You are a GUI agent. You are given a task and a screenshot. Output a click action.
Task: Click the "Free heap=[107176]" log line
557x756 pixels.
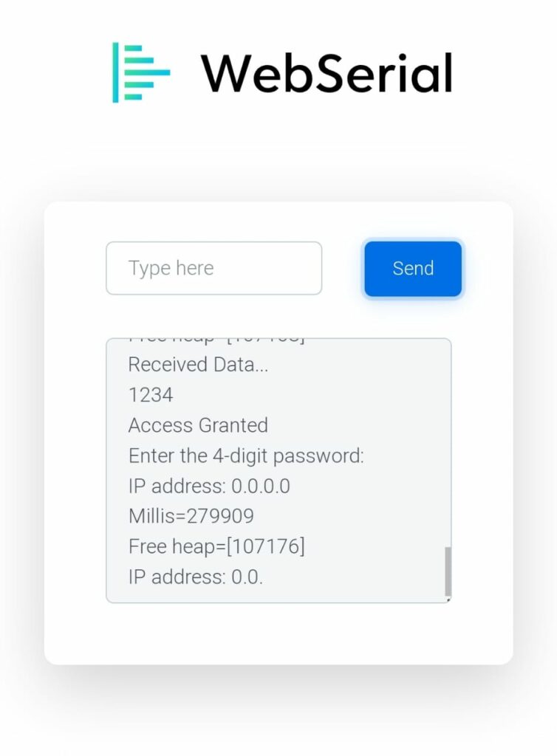coord(216,546)
